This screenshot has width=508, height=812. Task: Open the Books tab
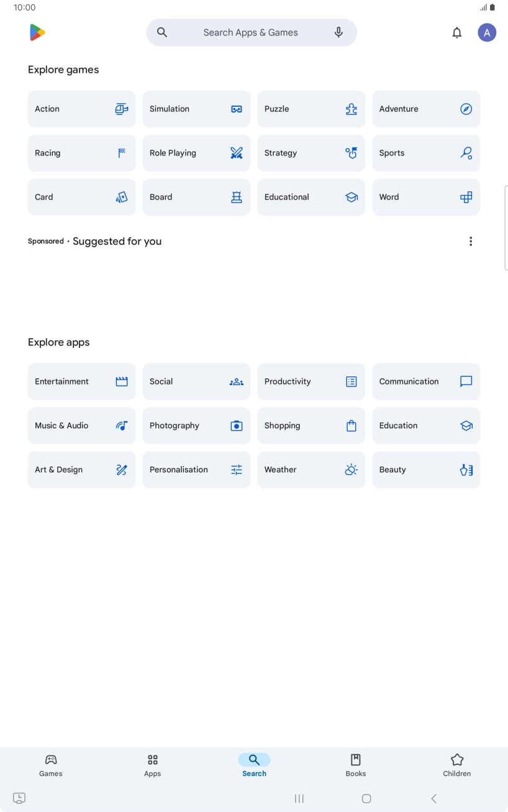click(x=356, y=765)
